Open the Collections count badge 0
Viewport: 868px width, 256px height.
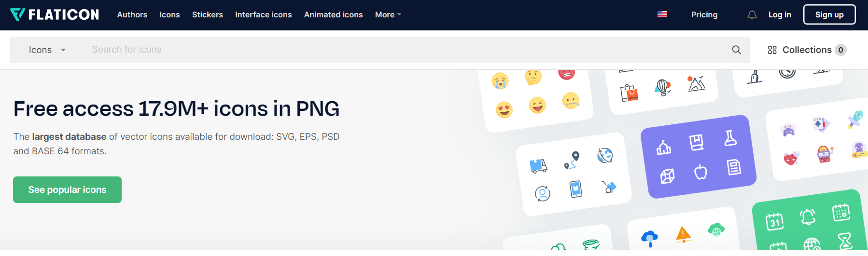click(840, 50)
